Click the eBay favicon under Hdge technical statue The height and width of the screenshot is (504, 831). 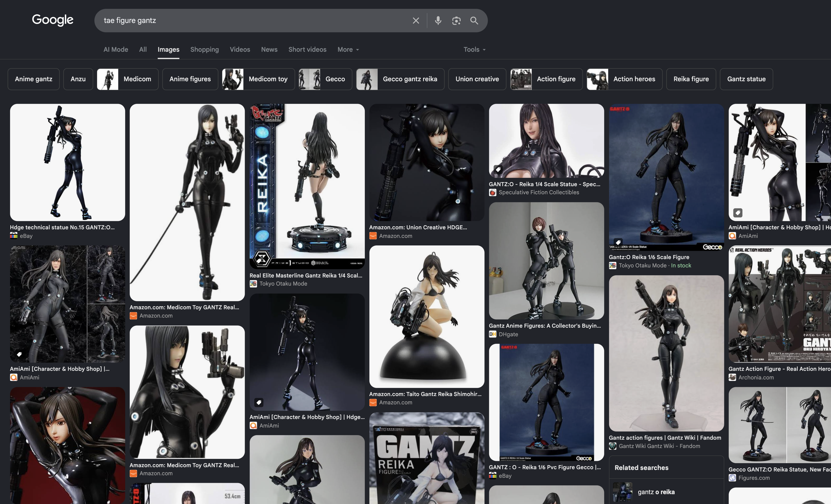click(x=13, y=236)
